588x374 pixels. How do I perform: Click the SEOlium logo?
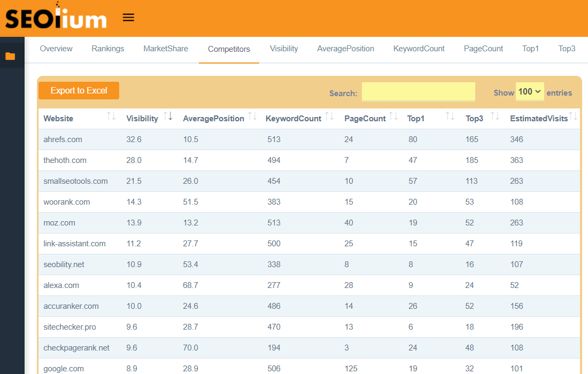(56, 15)
